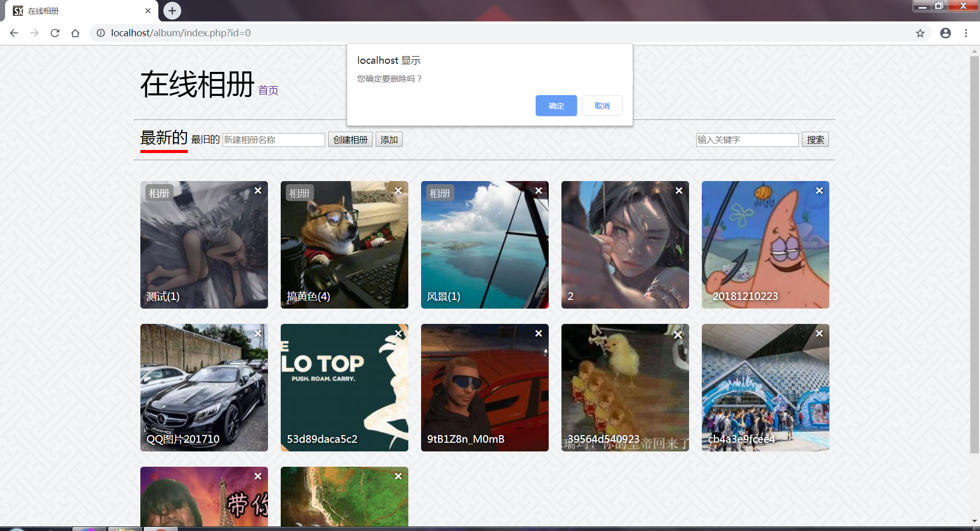Open the browser home page
Viewport: 980px width, 531px height.
[x=75, y=33]
